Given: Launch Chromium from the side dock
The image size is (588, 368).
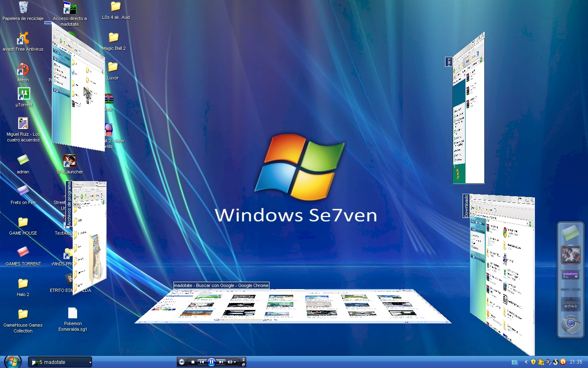Looking at the screenshot, I should (570, 325).
